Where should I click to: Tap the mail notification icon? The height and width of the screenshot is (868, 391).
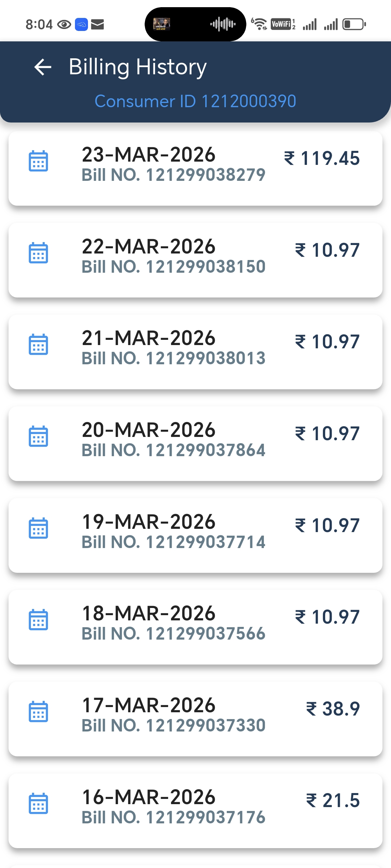point(97,24)
